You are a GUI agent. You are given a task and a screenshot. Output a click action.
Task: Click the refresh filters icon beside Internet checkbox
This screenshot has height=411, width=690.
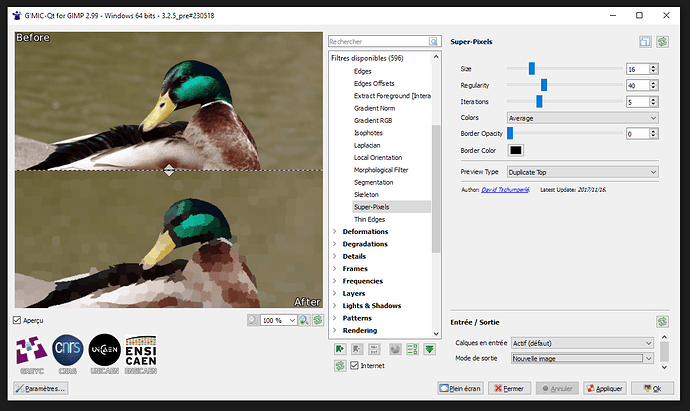[340, 366]
